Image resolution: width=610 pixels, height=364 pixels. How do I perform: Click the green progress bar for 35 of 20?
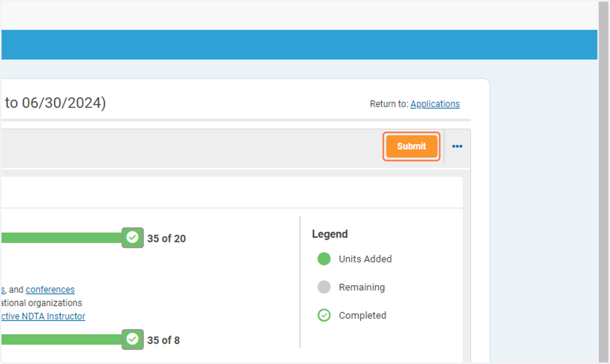(x=61, y=238)
